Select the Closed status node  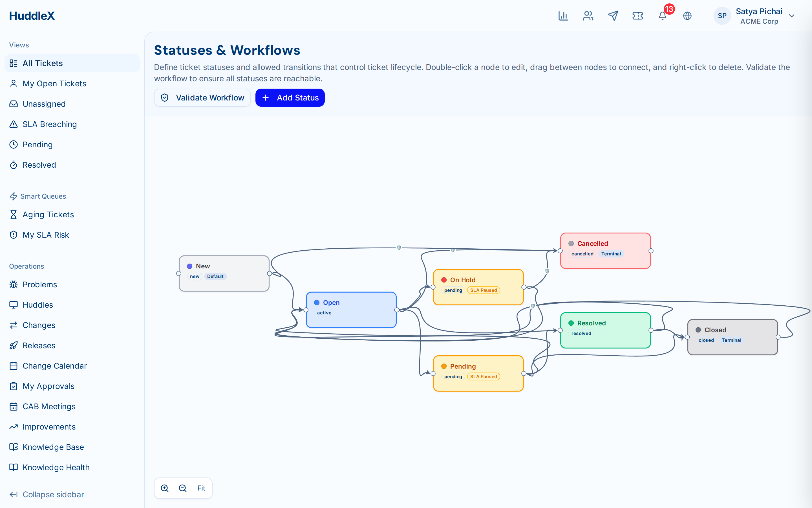click(x=733, y=337)
